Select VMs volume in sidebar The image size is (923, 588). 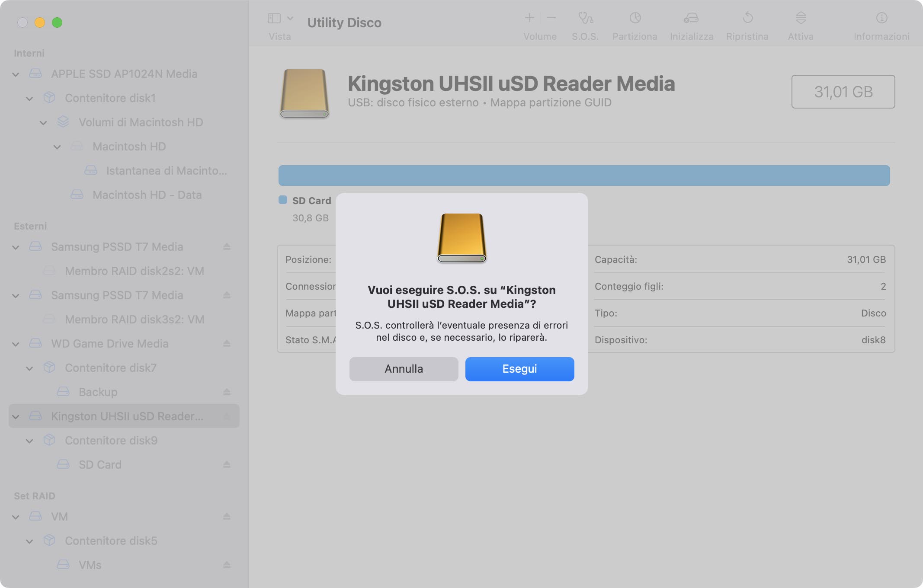coord(124,565)
